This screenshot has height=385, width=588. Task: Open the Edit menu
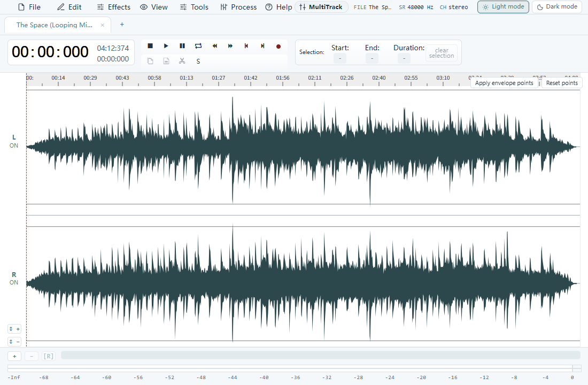click(69, 7)
